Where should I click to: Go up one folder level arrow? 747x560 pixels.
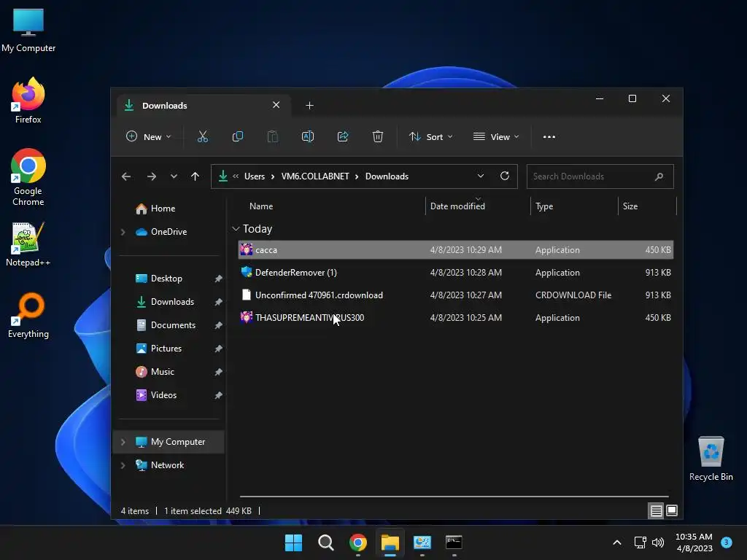(195, 176)
